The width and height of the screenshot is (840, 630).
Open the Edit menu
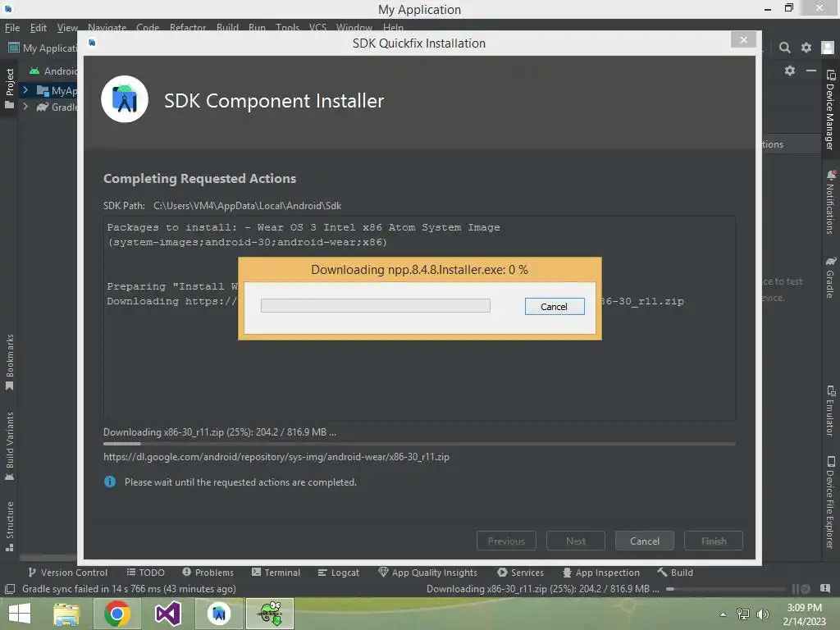[x=38, y=28]
